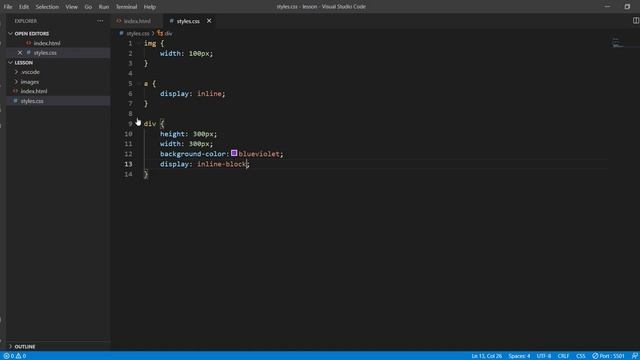Click the Port : 5501 live server button
The height and width of the screenshot is (360, 640).
(608, 356)
